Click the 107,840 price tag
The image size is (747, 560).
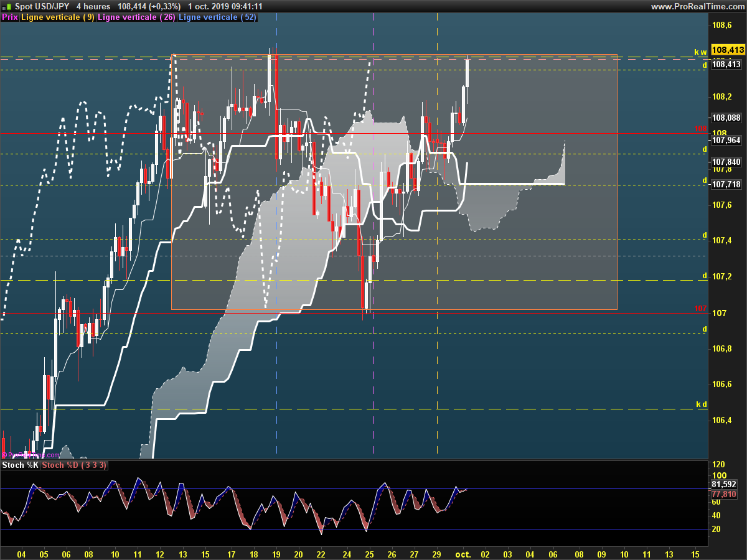click(x=726, y=162)
